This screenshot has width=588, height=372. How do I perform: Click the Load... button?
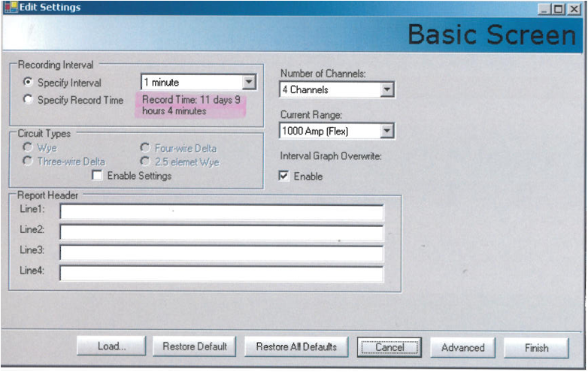(x=111, y=346)
